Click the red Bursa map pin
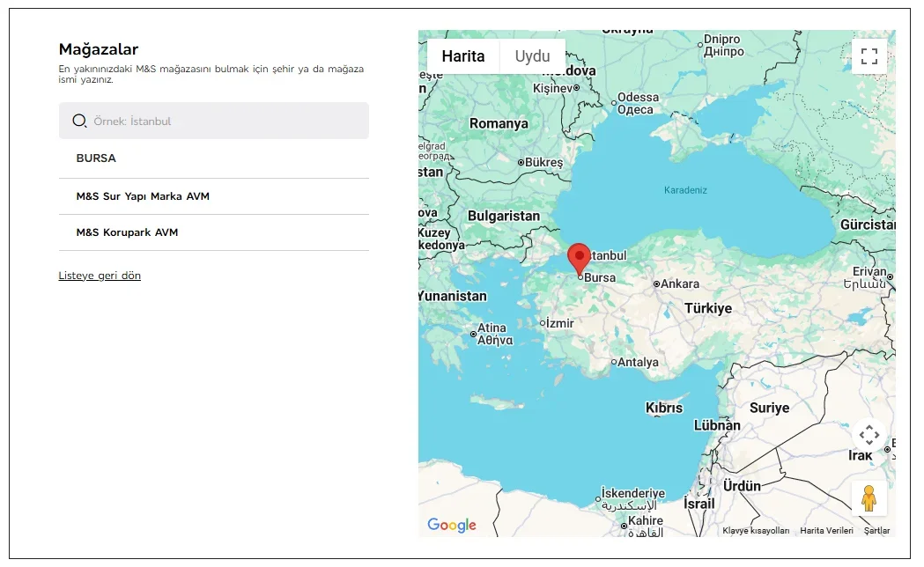924x567 pixels. [x=579, y=258]
